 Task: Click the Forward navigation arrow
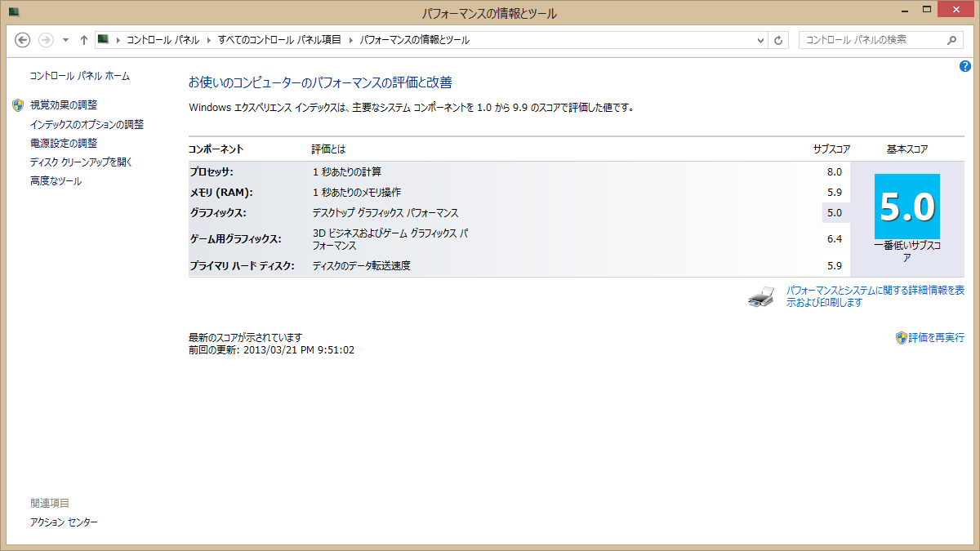(x=46, y=40)
